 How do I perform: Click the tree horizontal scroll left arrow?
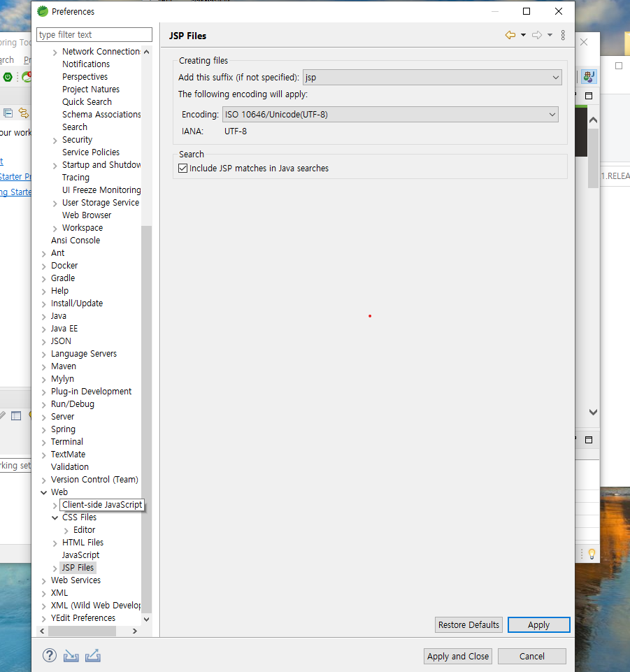[42, 631]
